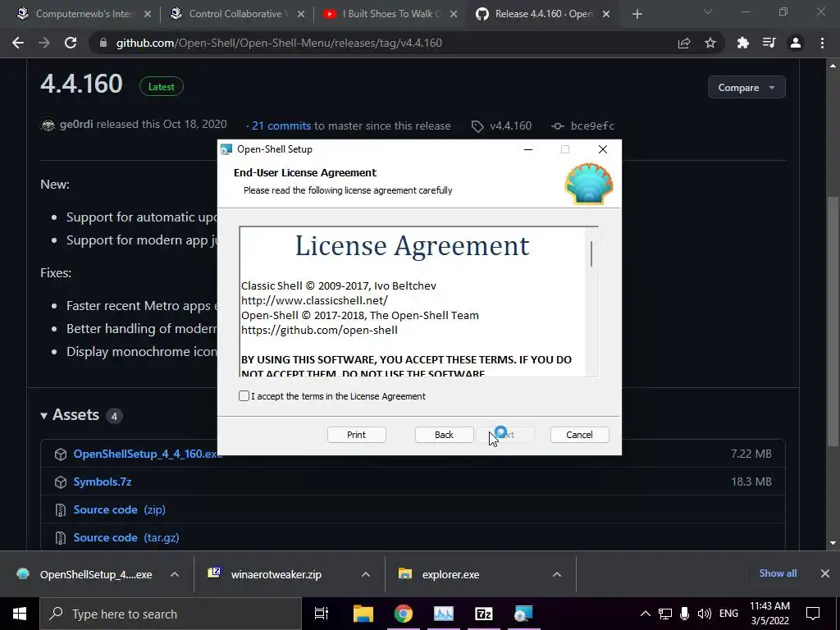Download Source code (tar.gz)
Viewport: 840px width, 630px height.
(126, 537)
